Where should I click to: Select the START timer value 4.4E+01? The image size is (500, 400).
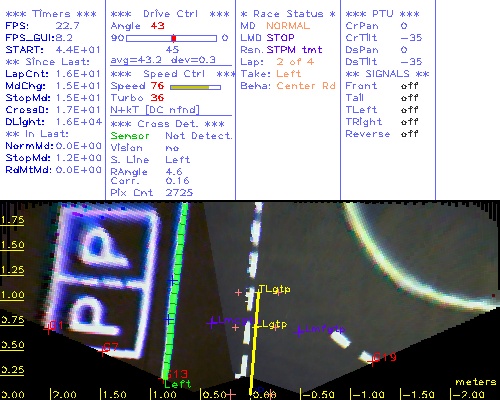point(78,50)
